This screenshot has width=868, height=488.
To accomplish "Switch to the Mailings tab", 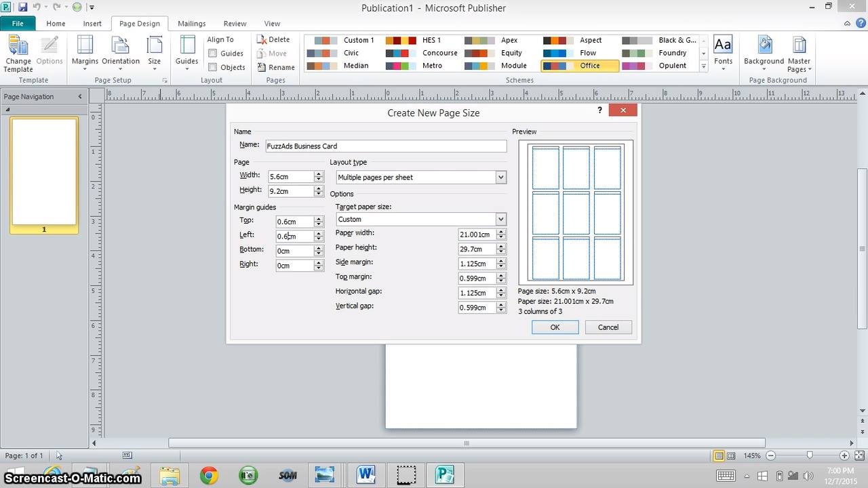I will pos(192,24).
